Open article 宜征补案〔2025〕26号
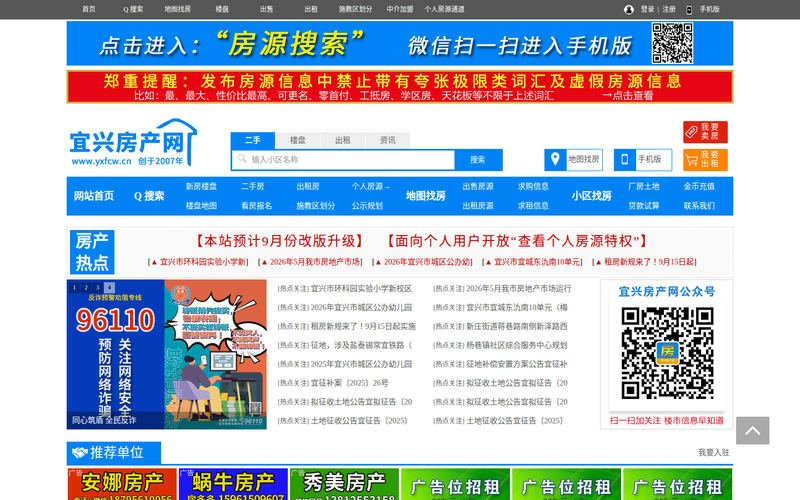This screenshot has width=800, height=500. click(x=349, y=383)
